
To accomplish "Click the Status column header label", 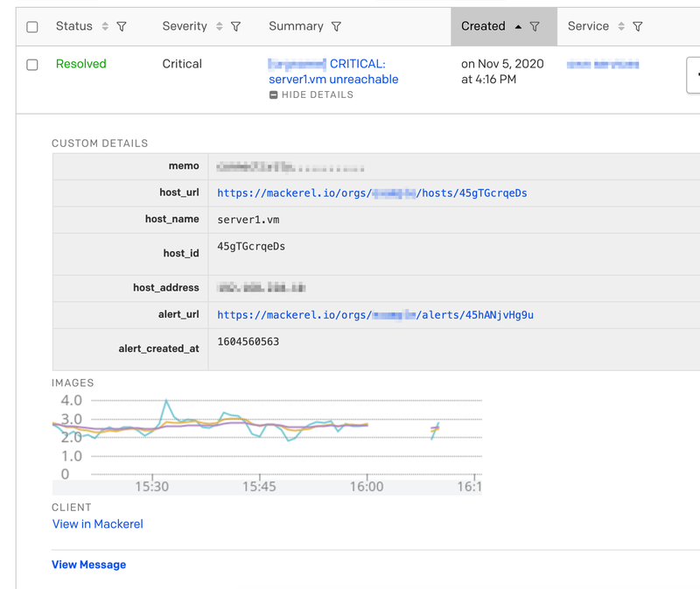I will coord(74,26).
